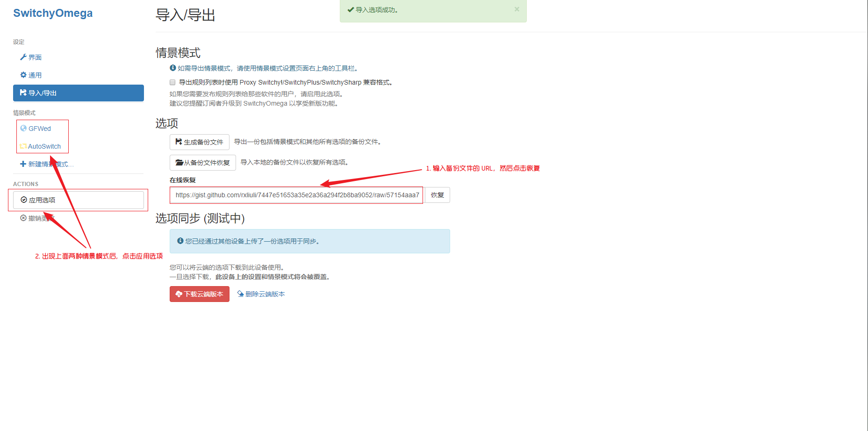Focus the online restore URL field
The width and height of the screenshot is (868, 431).
[x=297, y=195]
